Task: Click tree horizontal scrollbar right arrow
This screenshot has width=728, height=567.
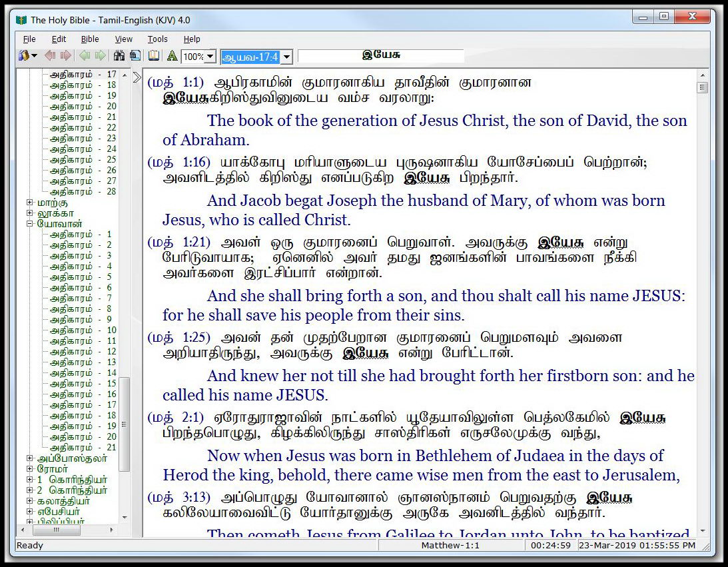Action: 111,530
